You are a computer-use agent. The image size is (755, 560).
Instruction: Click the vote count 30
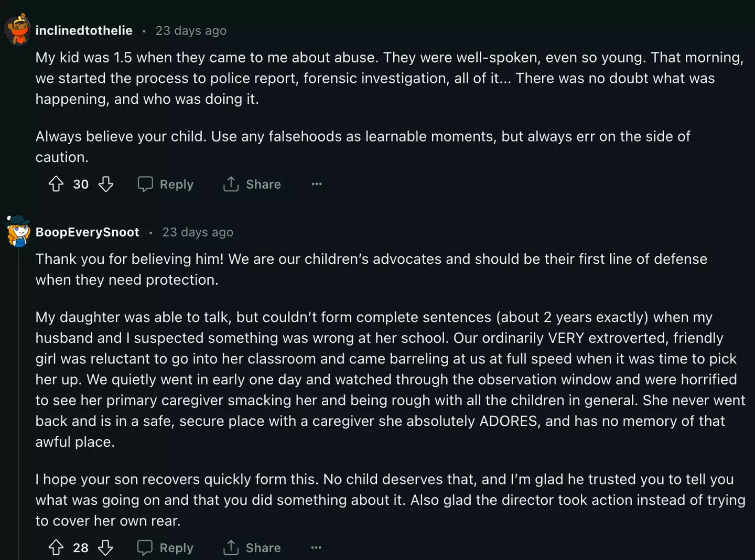81,184
